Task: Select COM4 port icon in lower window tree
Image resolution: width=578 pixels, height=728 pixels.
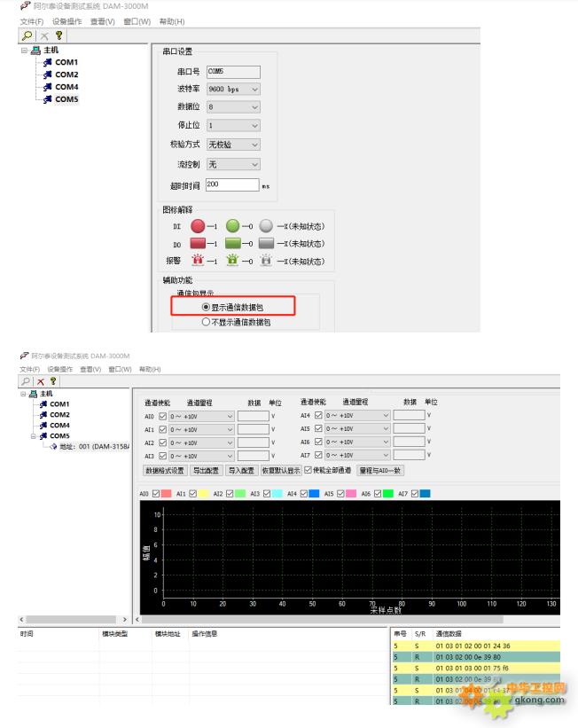Action: click(43, 426)
